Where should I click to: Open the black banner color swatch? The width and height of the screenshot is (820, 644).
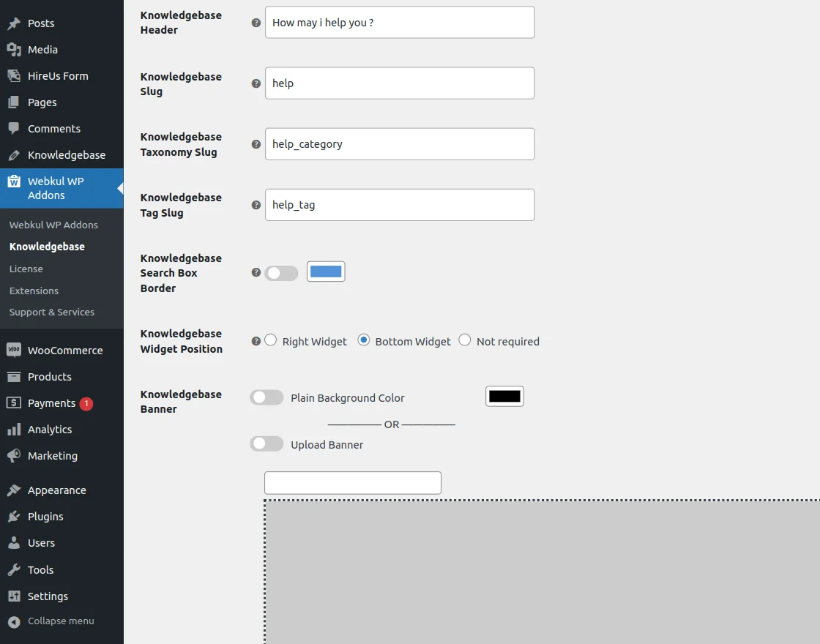pos(504,396)
